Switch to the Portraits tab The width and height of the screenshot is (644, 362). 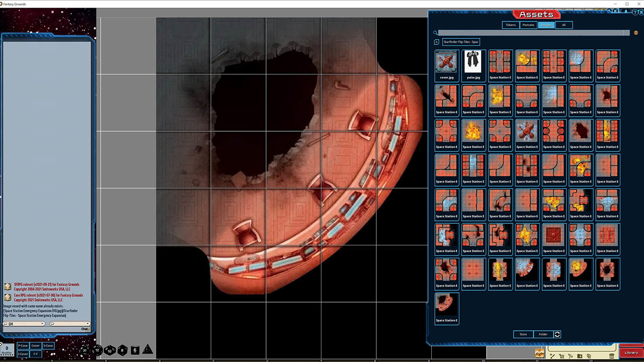[528, 25]
